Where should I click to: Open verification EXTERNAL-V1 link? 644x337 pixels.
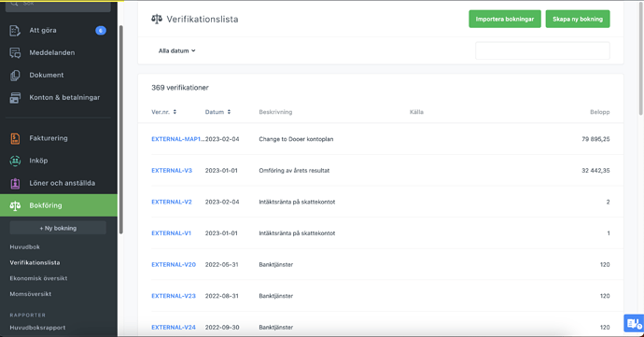tap(172, 233)
